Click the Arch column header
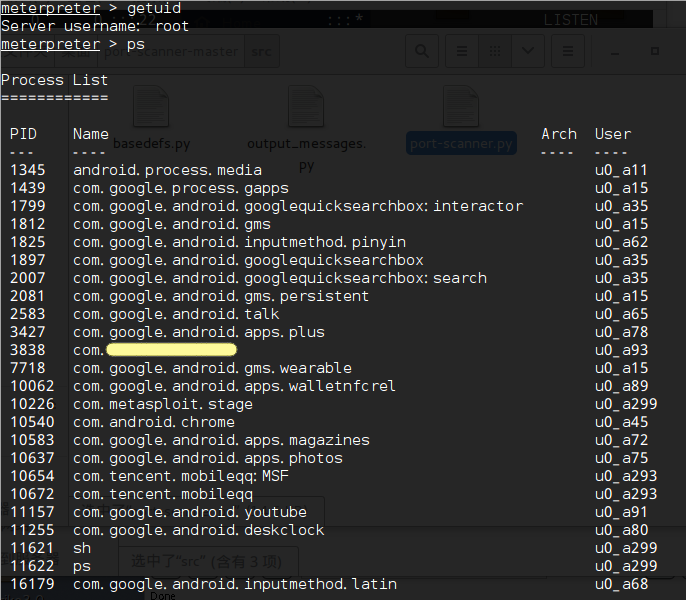This screenshot has width=686, height=600. tap(558, 134)
